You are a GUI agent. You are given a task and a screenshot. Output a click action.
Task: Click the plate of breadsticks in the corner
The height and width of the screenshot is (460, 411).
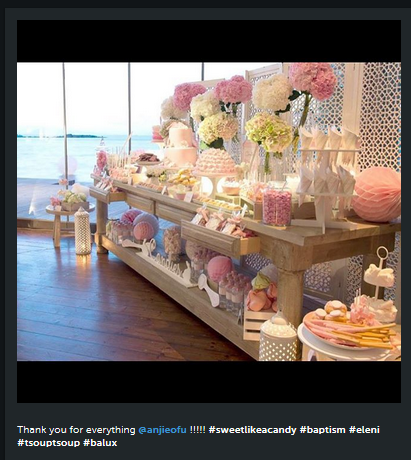pos(350,330)
